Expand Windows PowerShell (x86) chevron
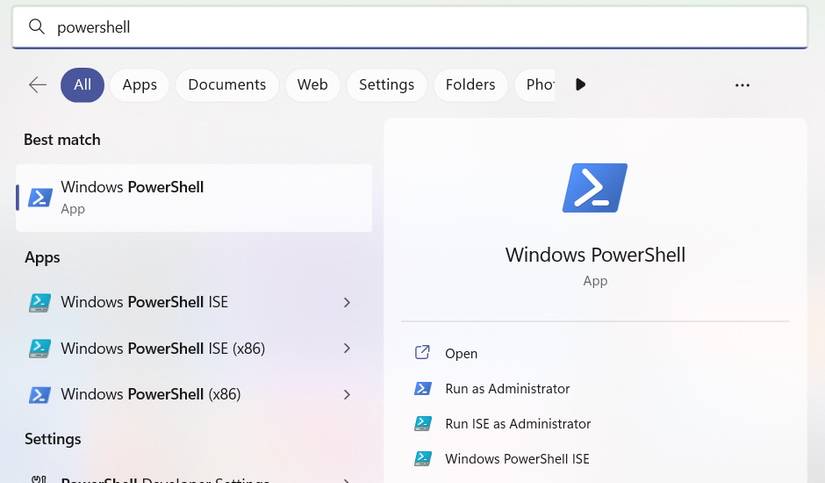 pos(347,395)
